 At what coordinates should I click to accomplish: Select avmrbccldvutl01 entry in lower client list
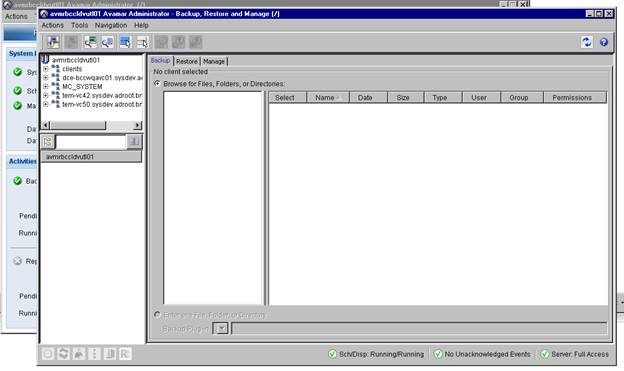pyautogui.click(x=91, y=156)
